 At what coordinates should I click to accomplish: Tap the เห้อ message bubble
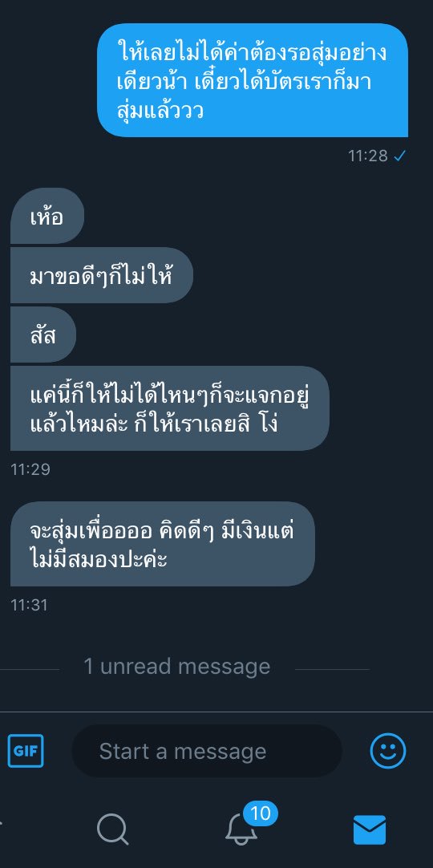point(47,216)
